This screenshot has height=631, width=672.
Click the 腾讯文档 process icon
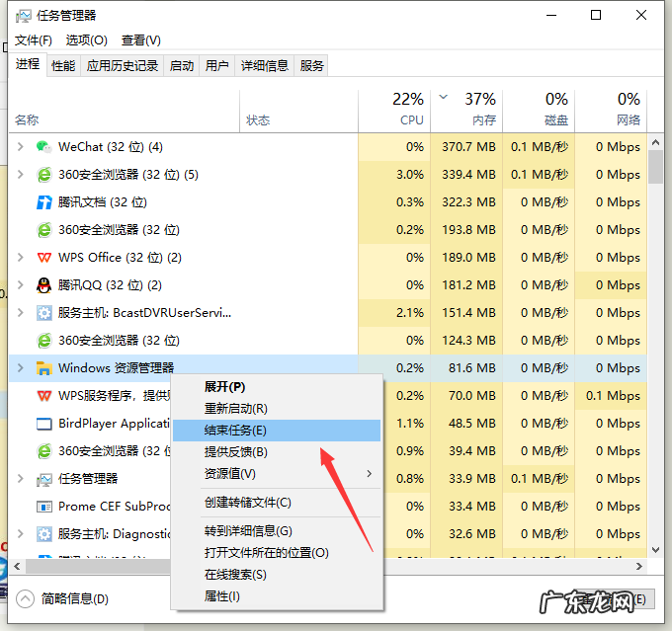click(43, 202)
